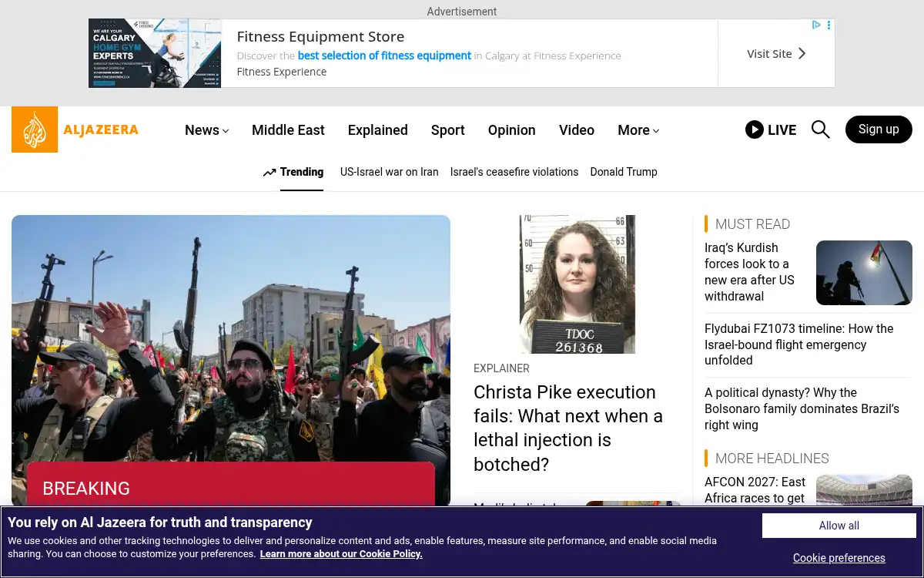
Task: Read the Bolsonaro political dynasty article
Action: [x=802, y=408]
